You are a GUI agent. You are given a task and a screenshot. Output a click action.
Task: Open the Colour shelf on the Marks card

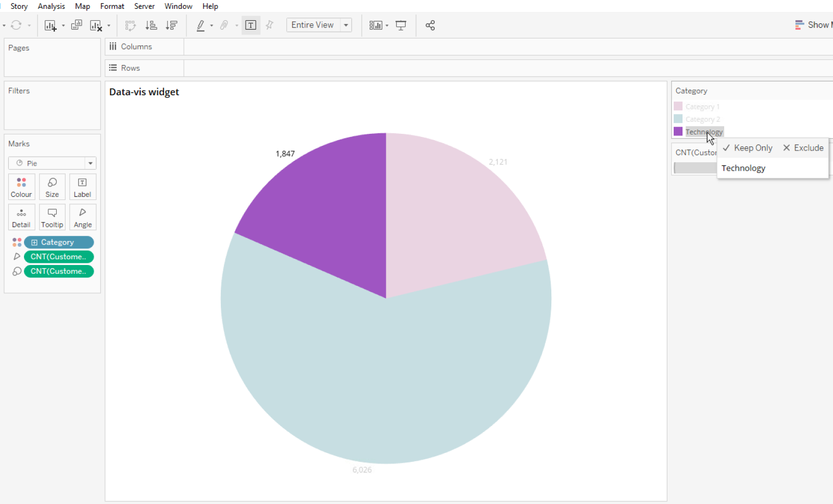(x=21, y=186)
